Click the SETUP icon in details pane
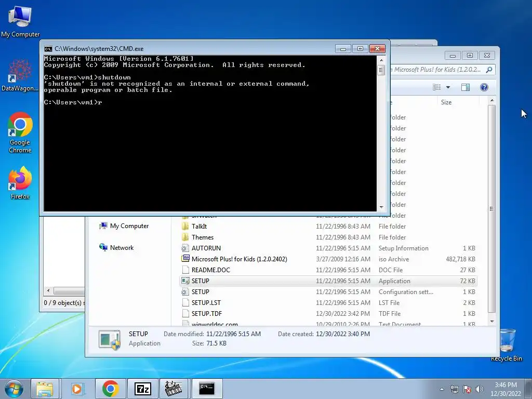532x399 pixels. pos(109,339)
